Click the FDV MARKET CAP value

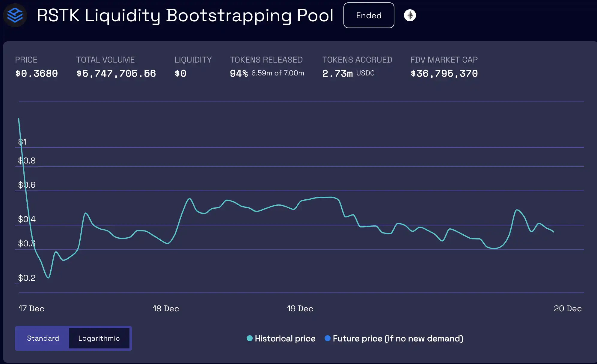[x=444, y=73]
